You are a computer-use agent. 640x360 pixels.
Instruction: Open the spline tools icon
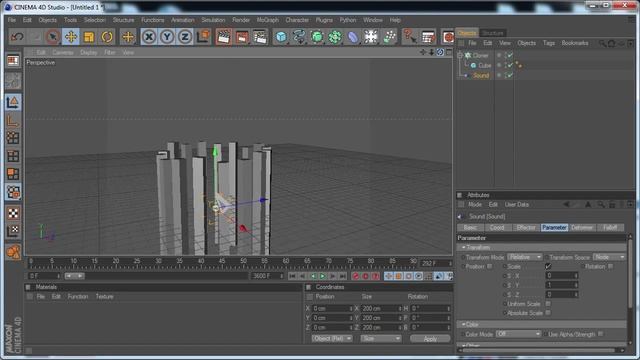(x=299, y=37)
